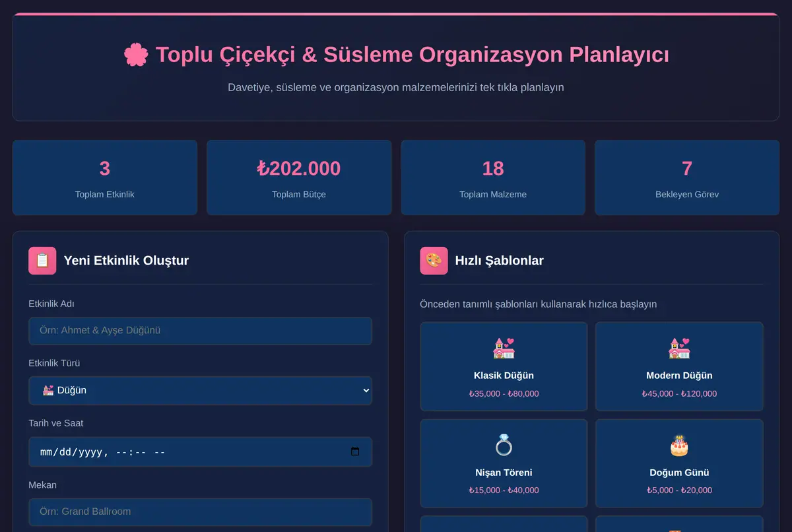This screenshot has width=792, height=532.
Task: Click the Toplam Malzeme stat card
Action: click(493, 178)
